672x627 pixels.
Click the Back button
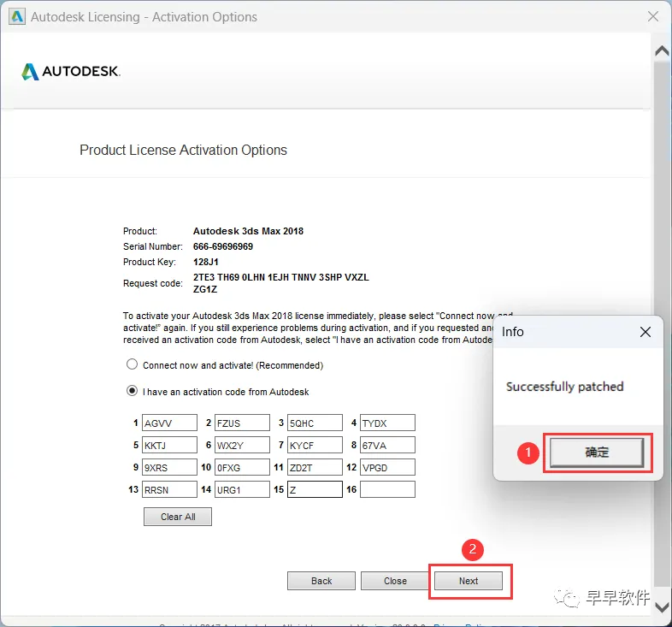[x=321, y=581]
